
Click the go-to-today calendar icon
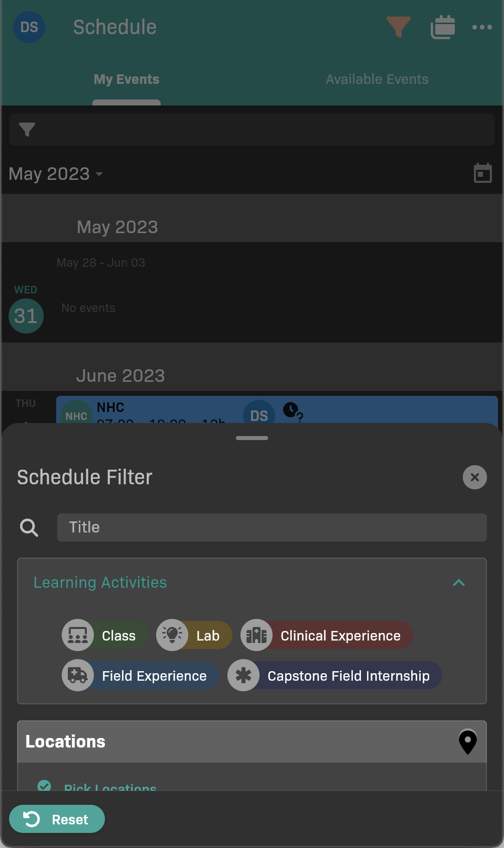pos(482,173)
